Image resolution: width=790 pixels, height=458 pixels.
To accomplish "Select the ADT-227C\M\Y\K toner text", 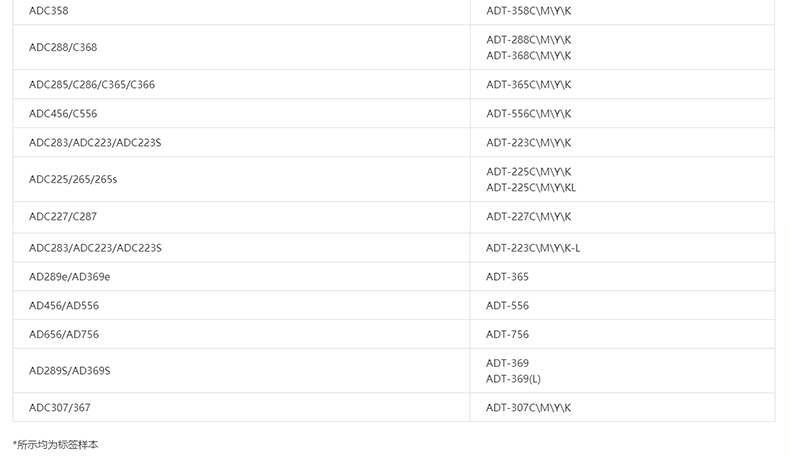I will tap(528, 217).
